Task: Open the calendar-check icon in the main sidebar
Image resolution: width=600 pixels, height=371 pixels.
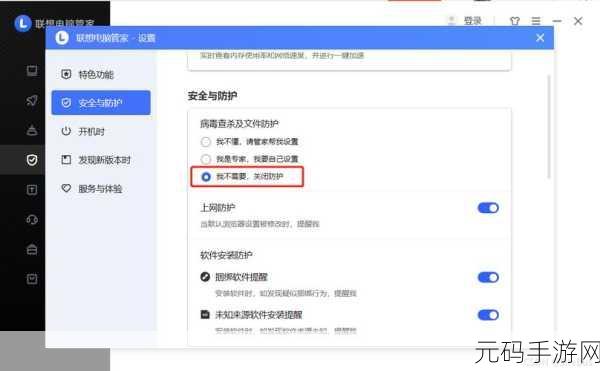Action: click(32, 279)
